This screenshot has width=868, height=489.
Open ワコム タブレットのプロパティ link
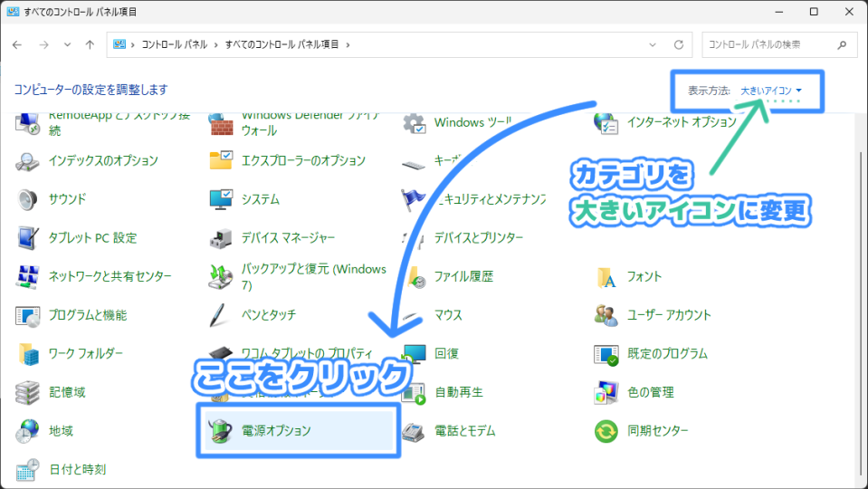coord(307,353)
